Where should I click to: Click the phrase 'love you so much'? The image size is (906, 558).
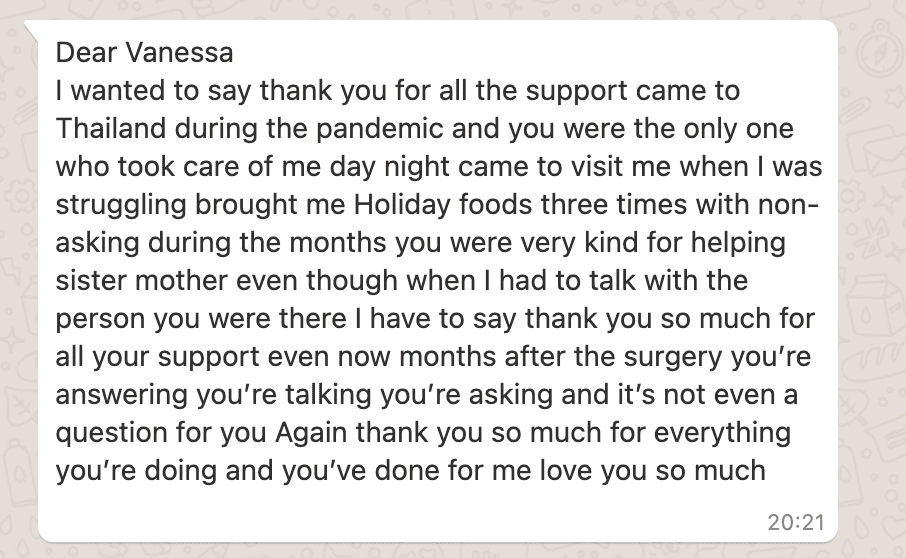point(652,470)
